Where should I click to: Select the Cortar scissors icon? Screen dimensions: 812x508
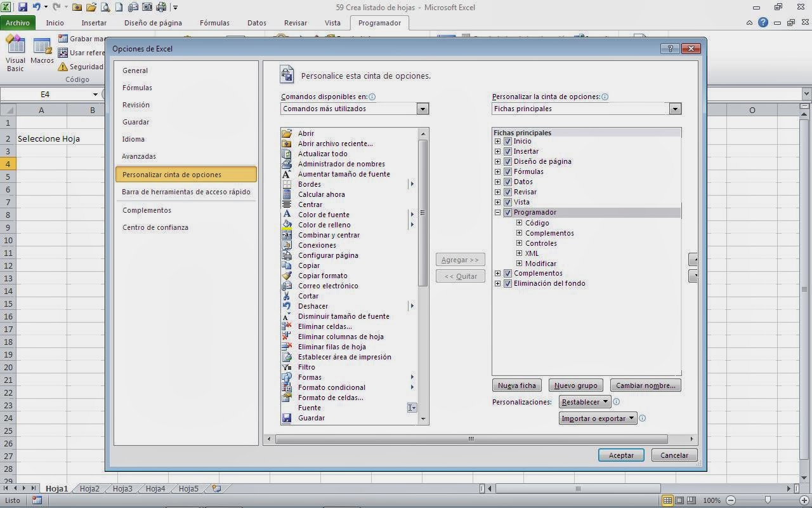[x=287, y=296]
